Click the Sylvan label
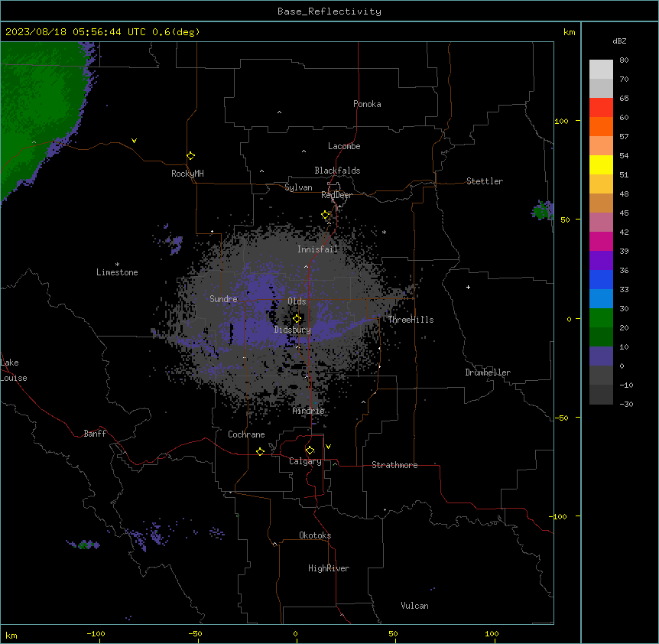Viewport: 659px width, 644px height. pos(298,187)
